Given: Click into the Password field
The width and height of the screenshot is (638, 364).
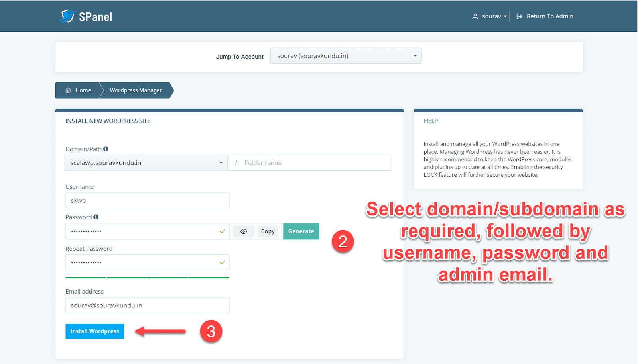Looking at the screenshot, I should tap(148, 231).
